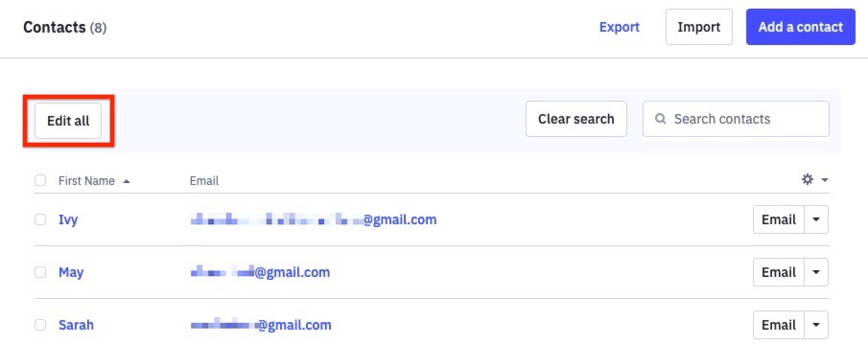Screen dimensions: 868x345
Task: Click the Add a contact button
Action: [801, 27]
